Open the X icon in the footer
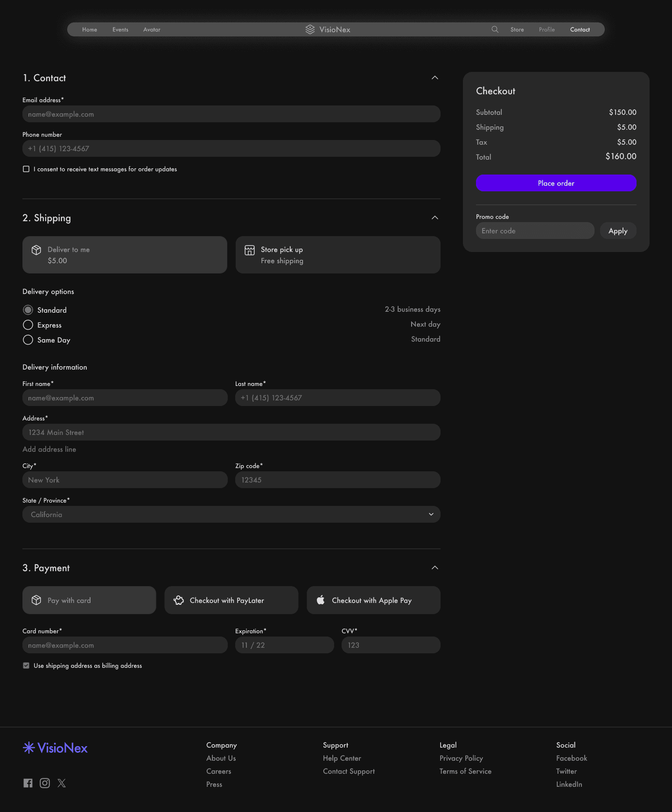This screenshot has height=812, width=672. [62, 783]
